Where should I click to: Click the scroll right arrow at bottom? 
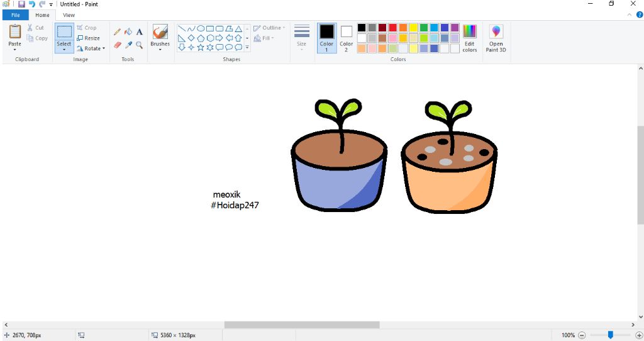coord(633,325)
